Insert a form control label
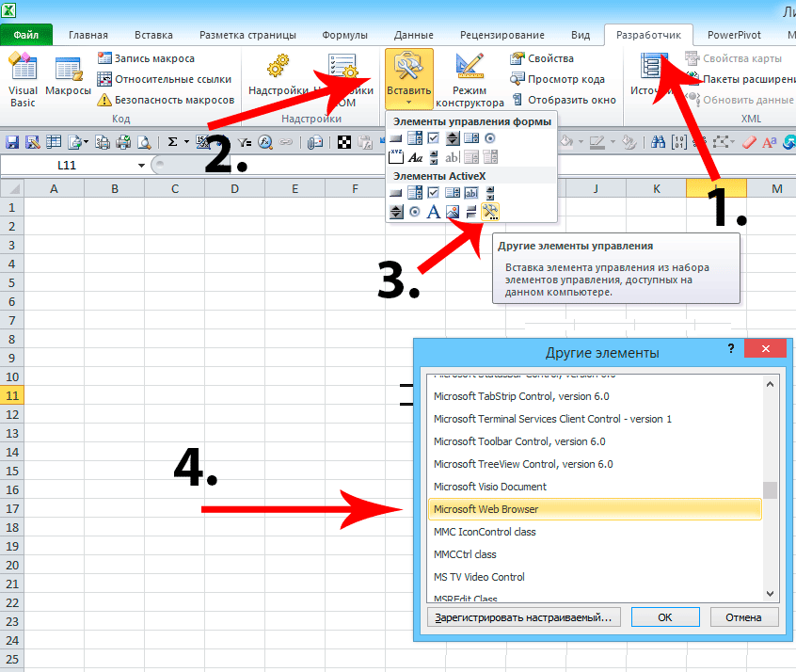The width and height of the screenshot is (796, 672). pyautogui.click(x=415, y=157)
